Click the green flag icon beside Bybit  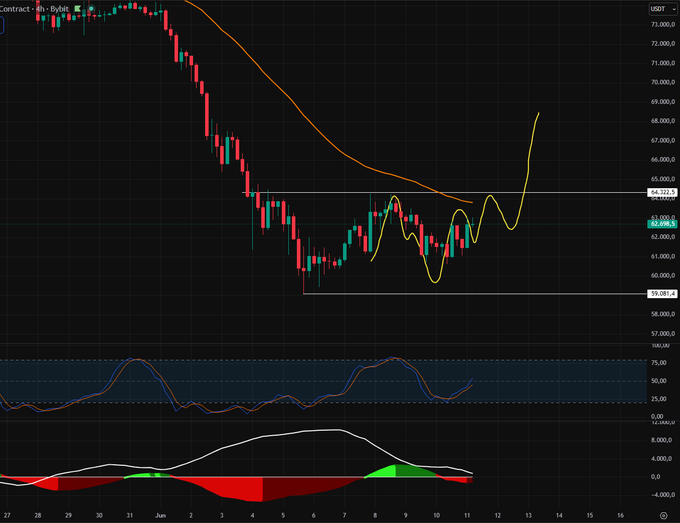[78, 9]
